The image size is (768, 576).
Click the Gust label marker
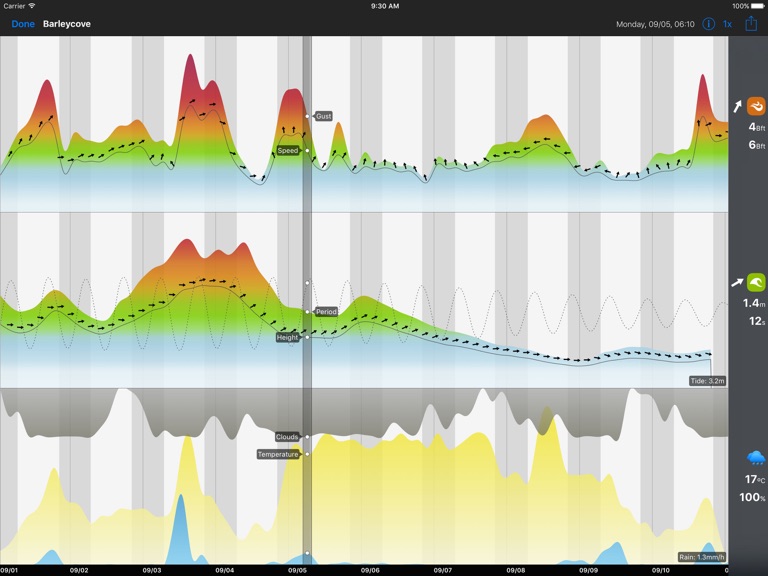[323, 116]
